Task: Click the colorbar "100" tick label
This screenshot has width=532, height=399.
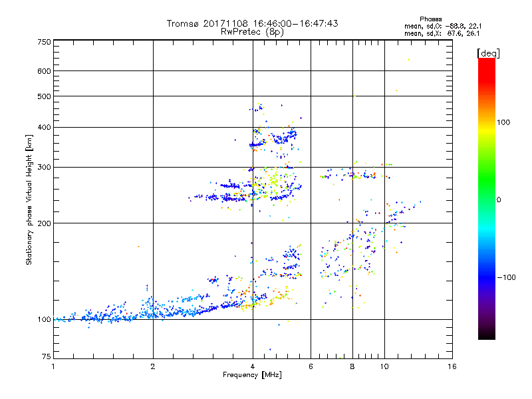Action: [x=503, y=122]
